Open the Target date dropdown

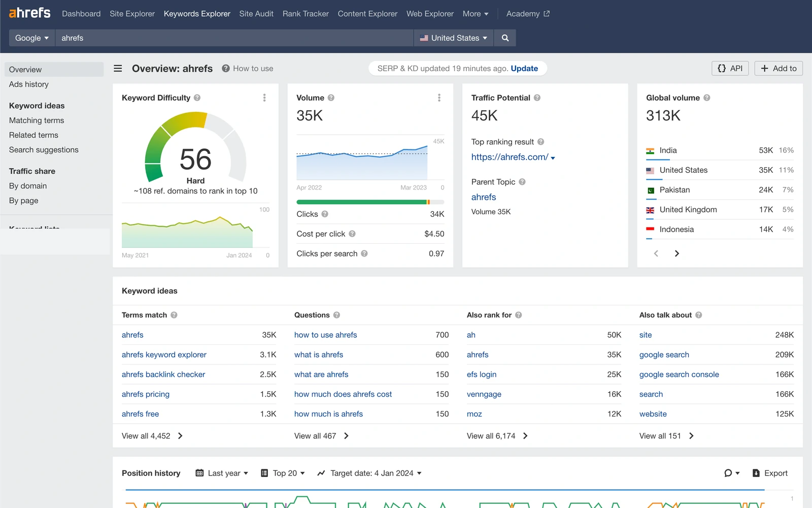pos(369,473)
